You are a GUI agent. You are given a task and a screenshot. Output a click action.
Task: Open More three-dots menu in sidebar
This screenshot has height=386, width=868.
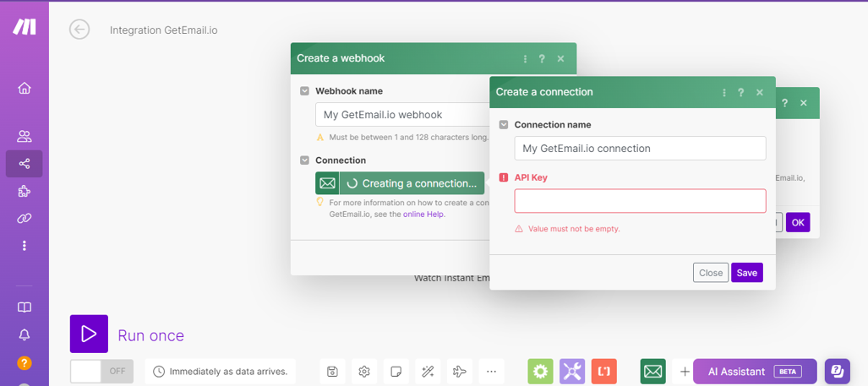pos(25,246)
